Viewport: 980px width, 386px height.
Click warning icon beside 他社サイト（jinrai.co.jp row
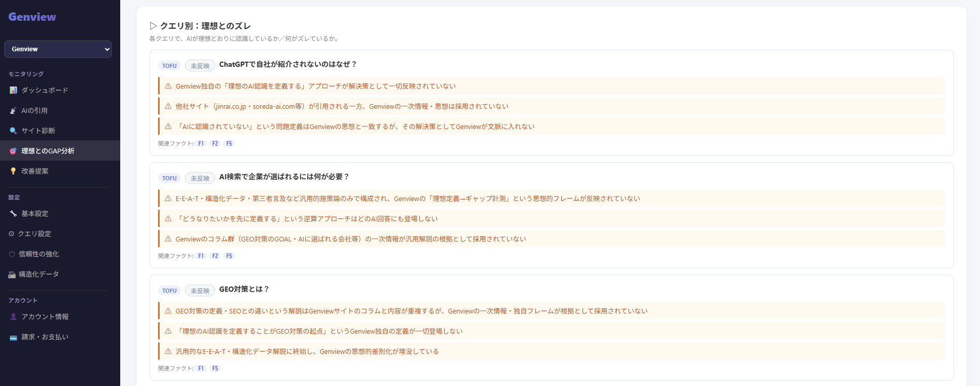click(x=168, y=106)
